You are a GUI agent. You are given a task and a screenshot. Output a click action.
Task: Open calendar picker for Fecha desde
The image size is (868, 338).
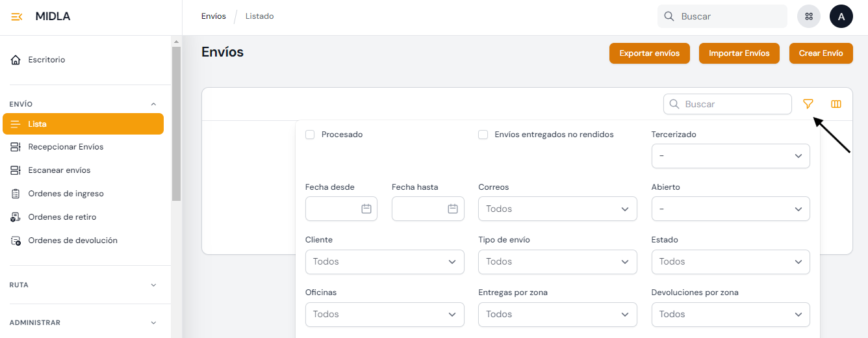tap(366, 209)
